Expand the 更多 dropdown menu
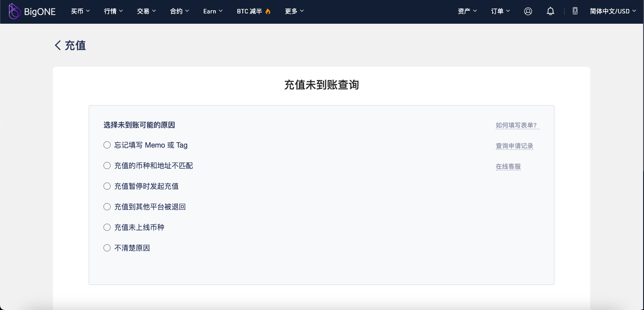 (x=295, y=11)
